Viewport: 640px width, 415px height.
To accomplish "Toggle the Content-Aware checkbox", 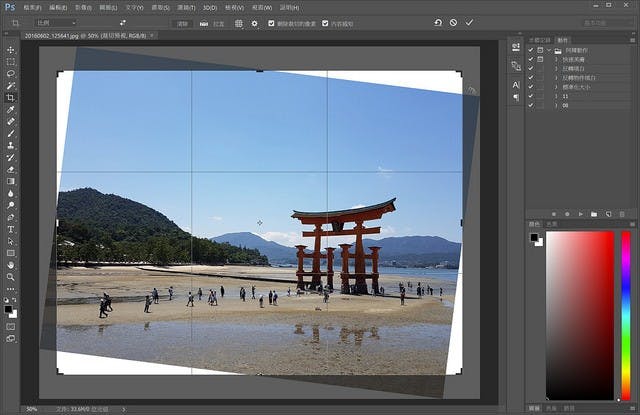I will [x=325, y=22].
